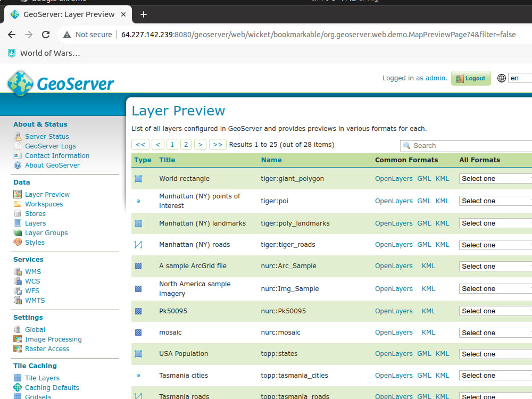
Task: Click Tasmania cities point type icon
Action: click(x=138, y=376)
